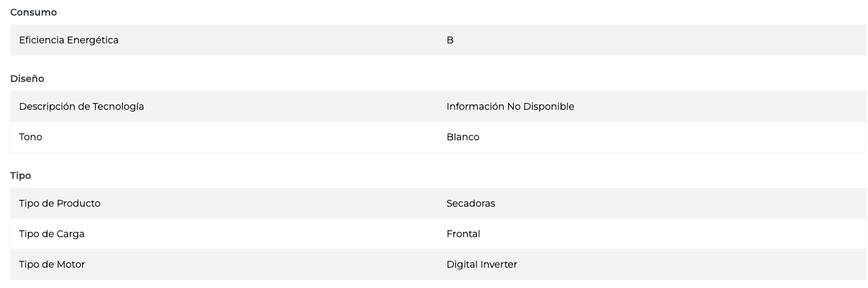Click the Consumo section heading
Screen dimensions: 868x288
[x=33, y=12]
